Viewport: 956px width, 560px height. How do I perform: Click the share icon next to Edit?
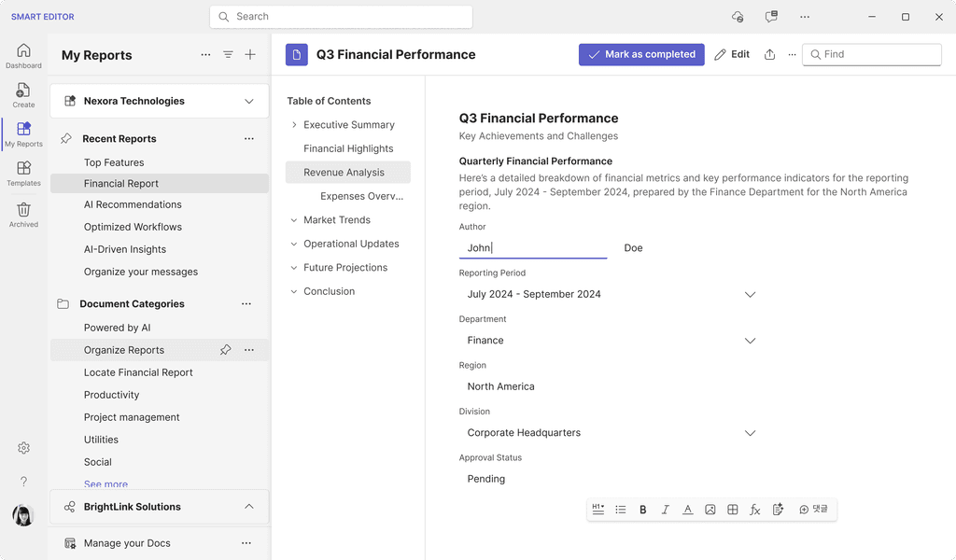pyautogui.click(x=769, y=55)
